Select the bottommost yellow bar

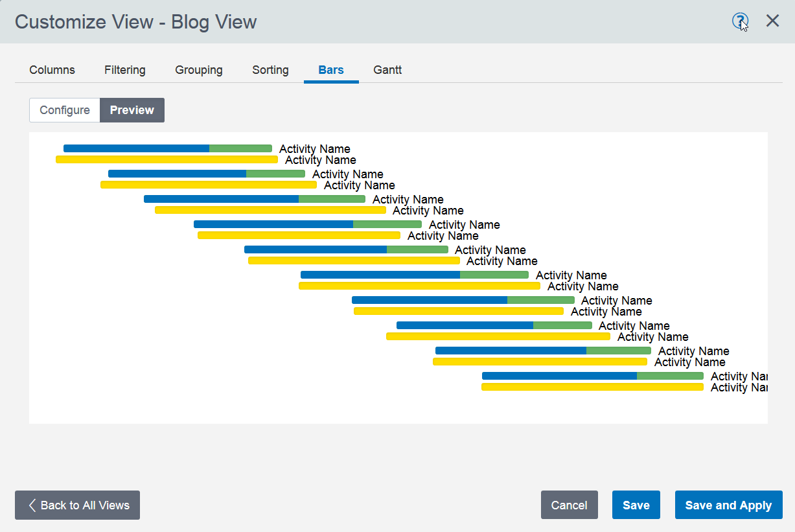[592, 387]
